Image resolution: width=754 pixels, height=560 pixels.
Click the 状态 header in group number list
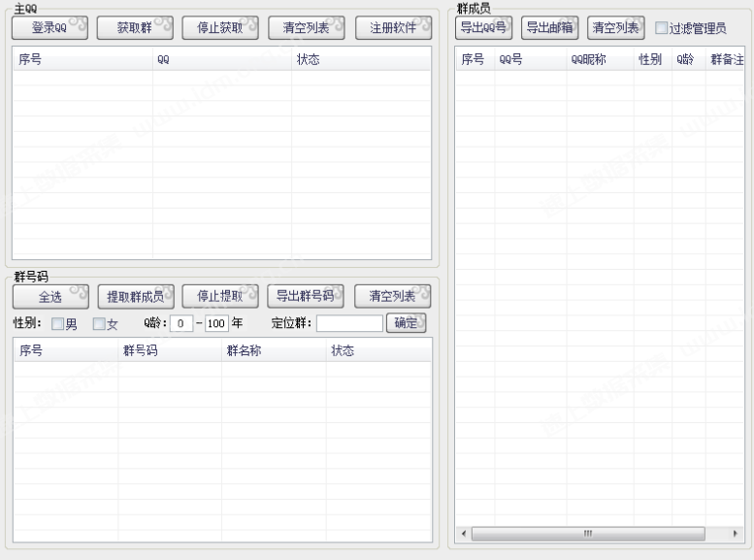378,350
